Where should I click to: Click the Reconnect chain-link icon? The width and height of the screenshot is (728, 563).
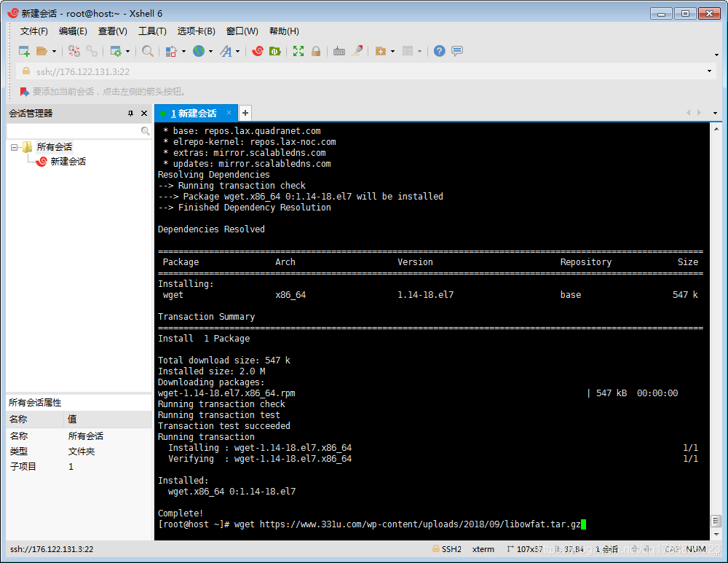92,51
